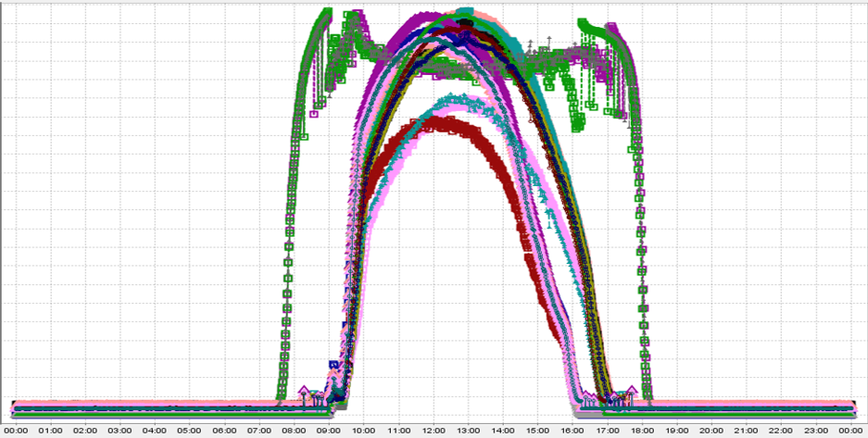Image resolution: width=868 pixels, height=438 pixels.
Task: Select the 14:00 time label
Action: (502, 431)
